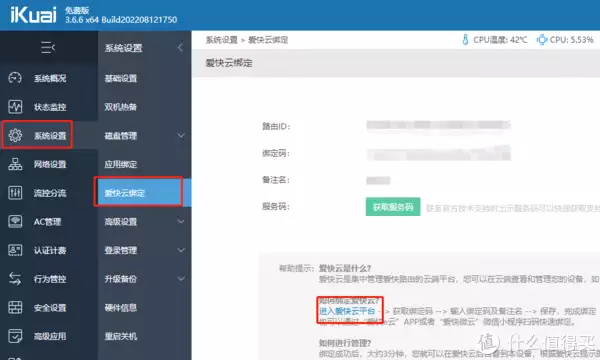Click the AC管理 wifi device icon
The height and width of the screenshot is (360, 600).
(x=15, y=221)
